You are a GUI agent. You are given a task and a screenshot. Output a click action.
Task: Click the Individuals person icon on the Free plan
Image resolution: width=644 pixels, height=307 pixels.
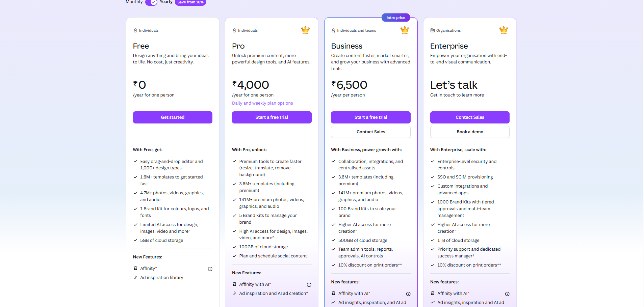(x=135, y=30)
